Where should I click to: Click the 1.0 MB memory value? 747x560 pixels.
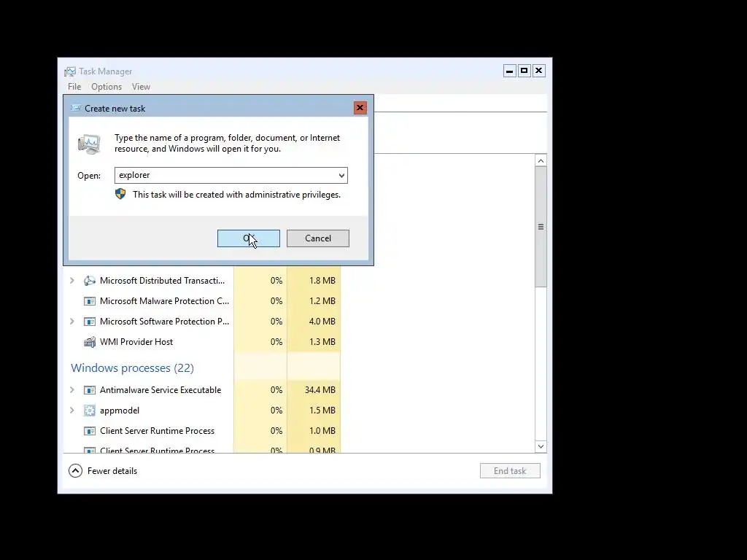pyautogui.click(x=322, y=431)
